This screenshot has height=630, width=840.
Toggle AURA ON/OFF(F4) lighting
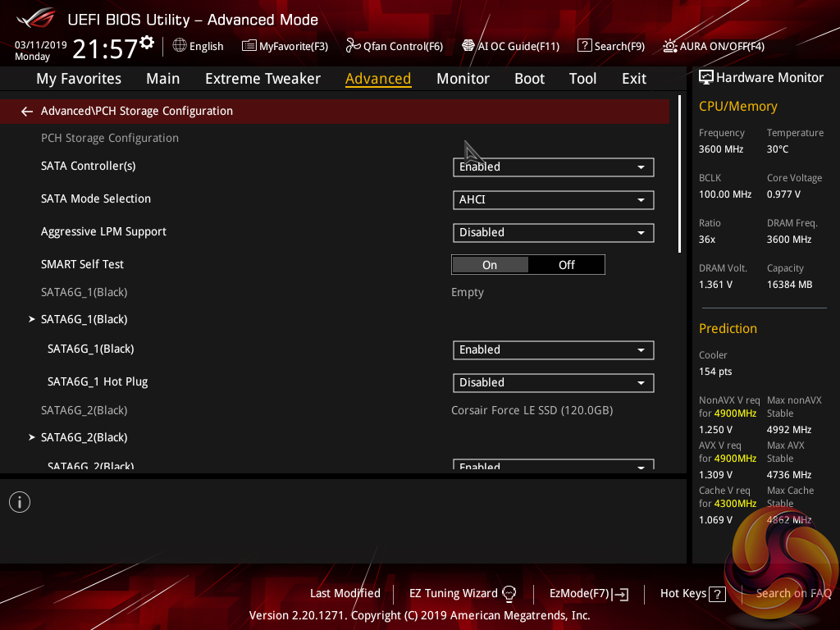(713, 46)
